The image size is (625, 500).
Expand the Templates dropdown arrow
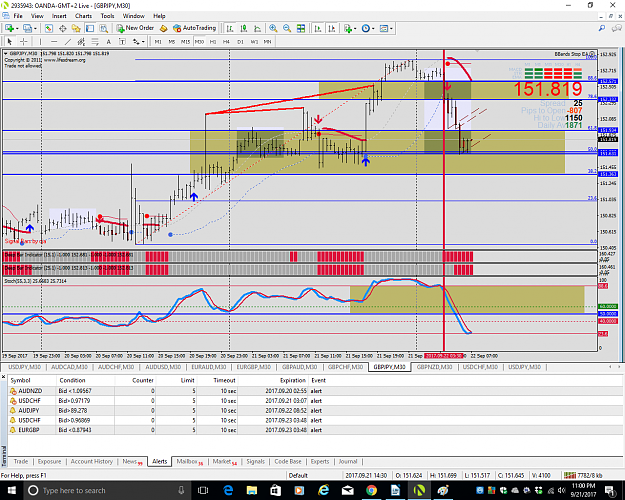click(x=391, y=29)
